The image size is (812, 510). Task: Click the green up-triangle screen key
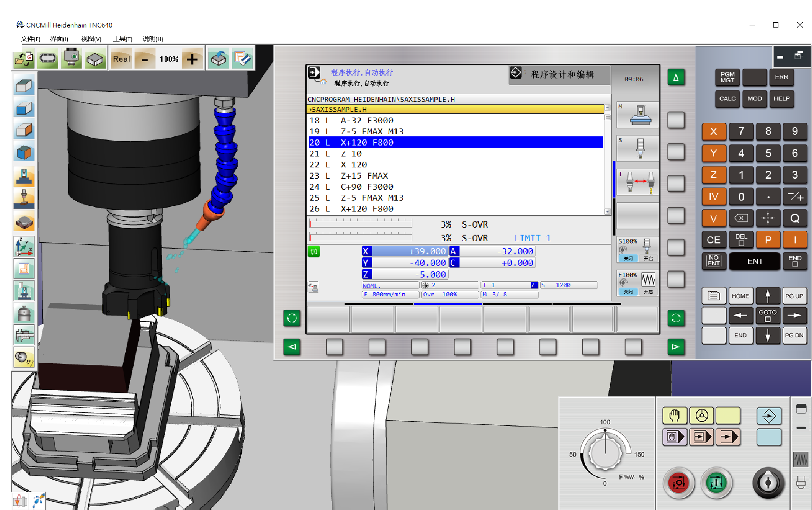tap(676, 77)
